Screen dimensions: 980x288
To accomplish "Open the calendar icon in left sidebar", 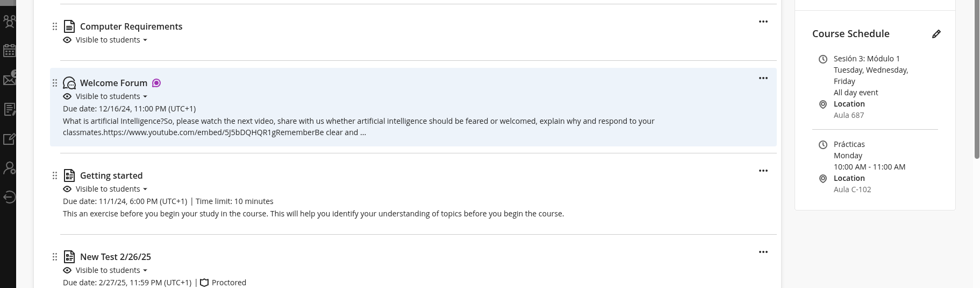I will tap(9, 51).
